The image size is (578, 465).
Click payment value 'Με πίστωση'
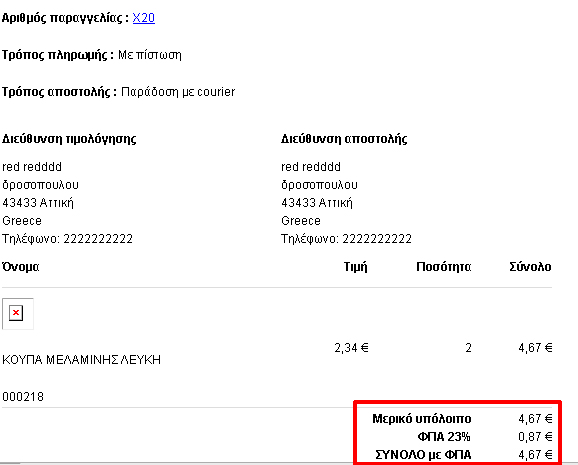click(150, 55)
